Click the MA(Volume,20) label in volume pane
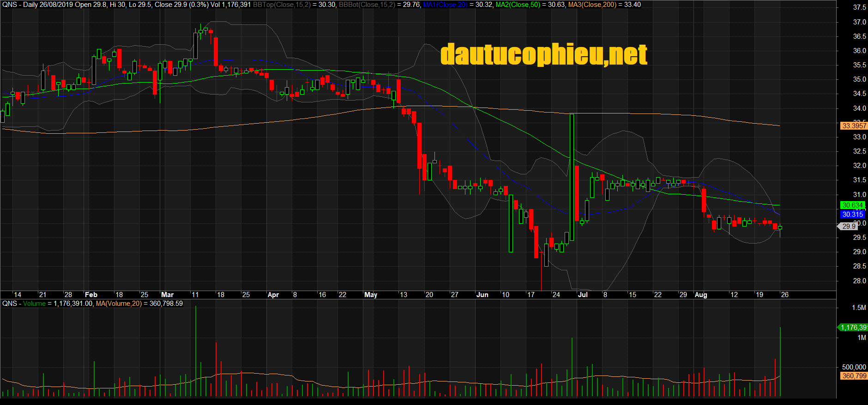This screenshot has width=868, height=405. [x=119, y=304]
